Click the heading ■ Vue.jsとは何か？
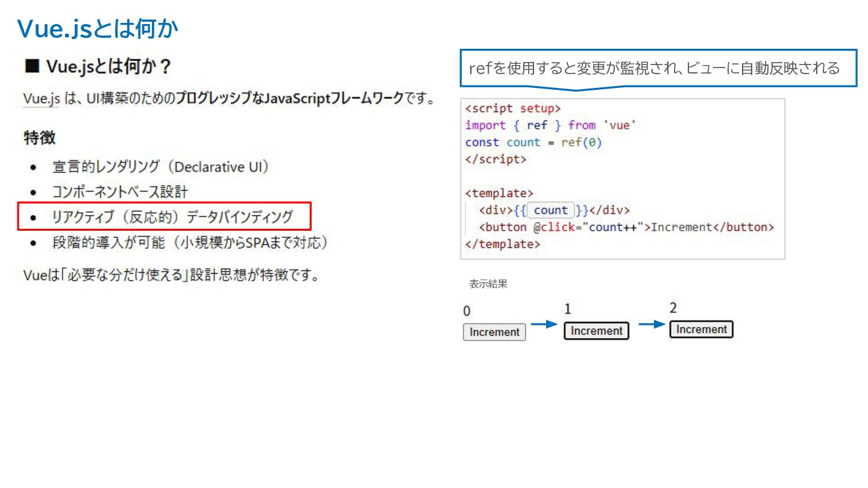This screenshot has height=488, width=868. click(98, 67)
